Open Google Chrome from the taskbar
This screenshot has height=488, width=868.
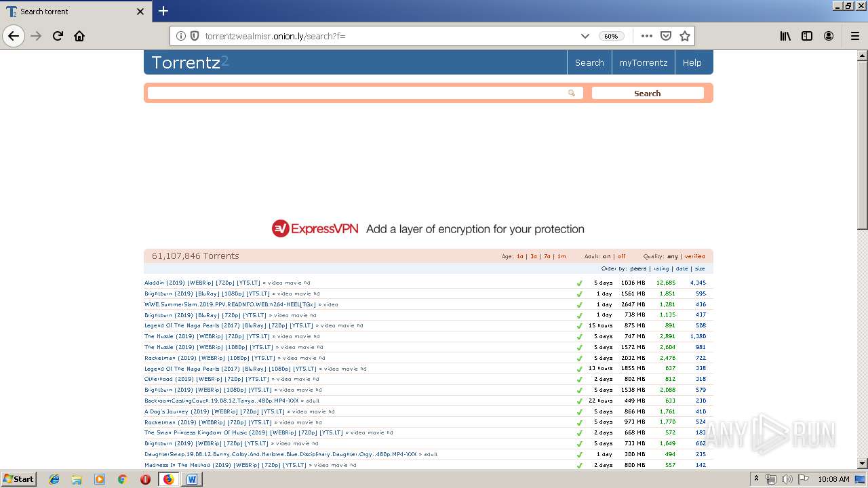point(122,479)
